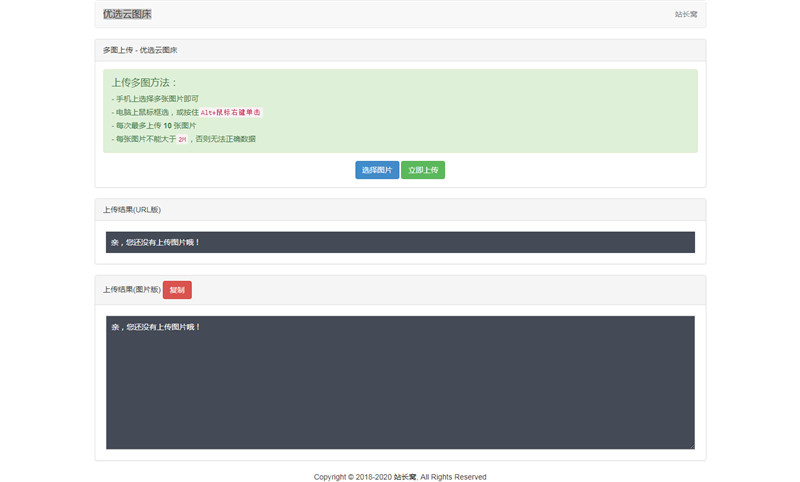This screenshot has width=800, height=482.
Task: Click the Alt+鼠标右键单击 code snippet
Action: (231, 113)
